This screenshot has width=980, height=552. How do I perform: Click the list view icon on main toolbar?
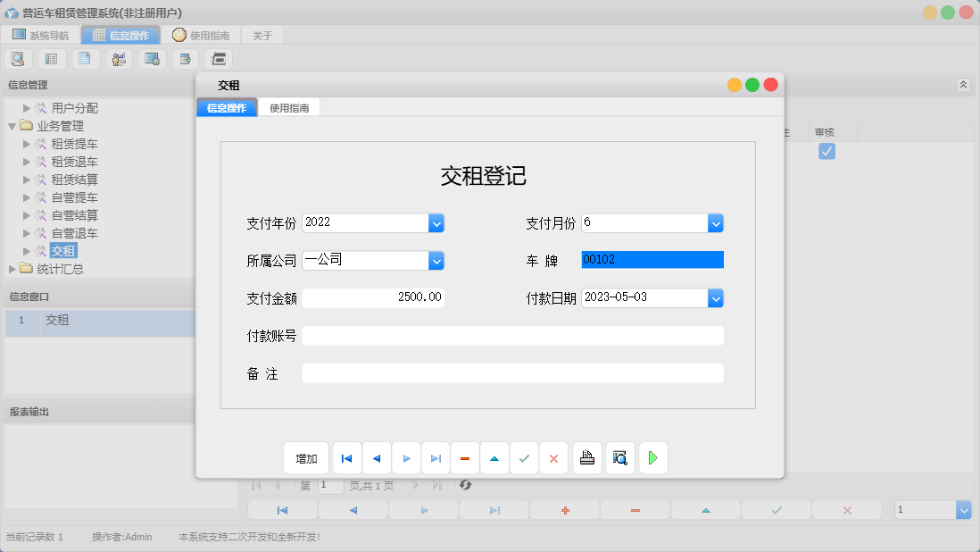[51, 59]
